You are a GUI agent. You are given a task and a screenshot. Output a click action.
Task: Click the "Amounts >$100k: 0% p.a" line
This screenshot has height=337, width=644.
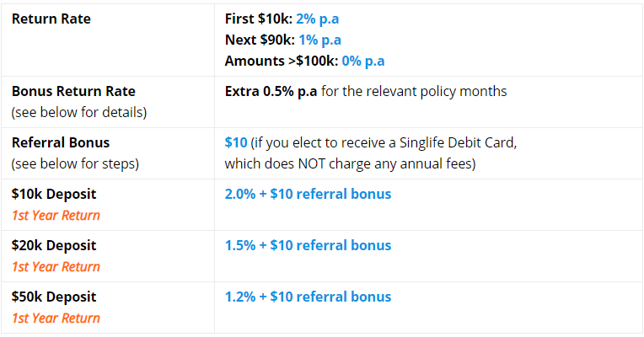tap(305, 61)
